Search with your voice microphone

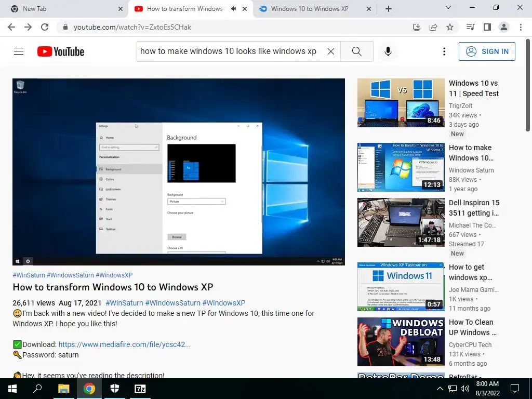coord(388,51)
